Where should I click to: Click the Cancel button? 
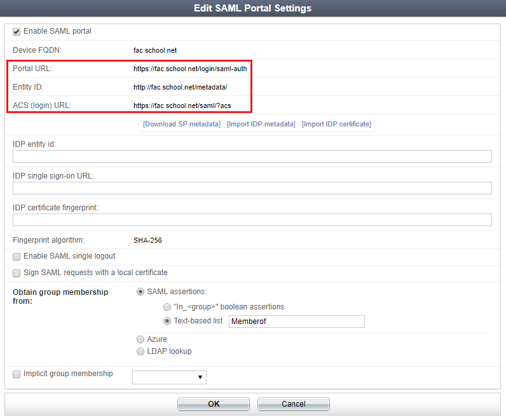tap(293, 404)
